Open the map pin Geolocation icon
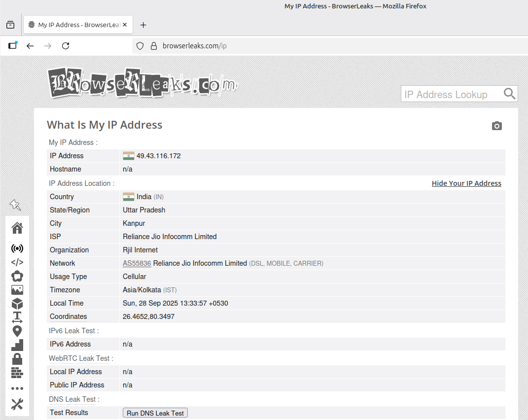This screenshot has width=528, height=420. pos(17,331)
